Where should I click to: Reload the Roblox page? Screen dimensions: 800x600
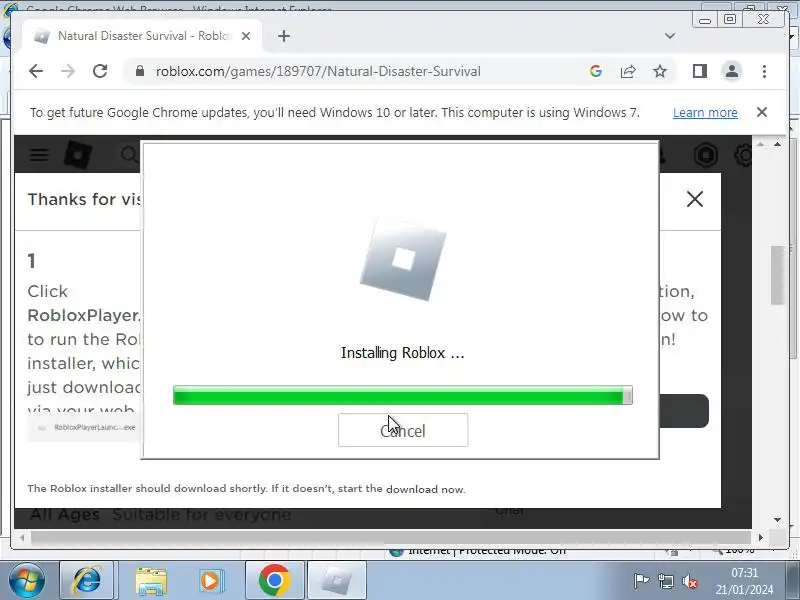click(100, 71)
